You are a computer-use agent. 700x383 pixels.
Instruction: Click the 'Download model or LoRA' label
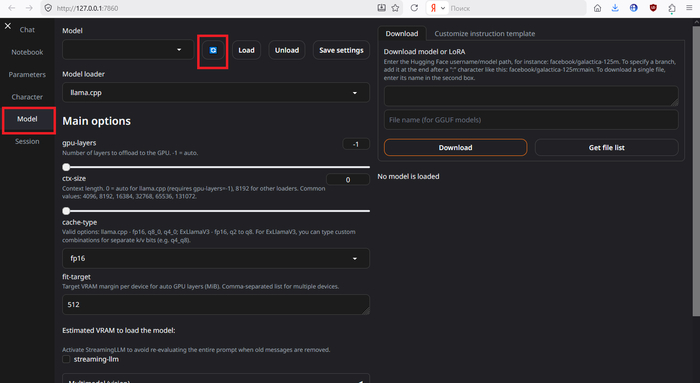point(424,52)
